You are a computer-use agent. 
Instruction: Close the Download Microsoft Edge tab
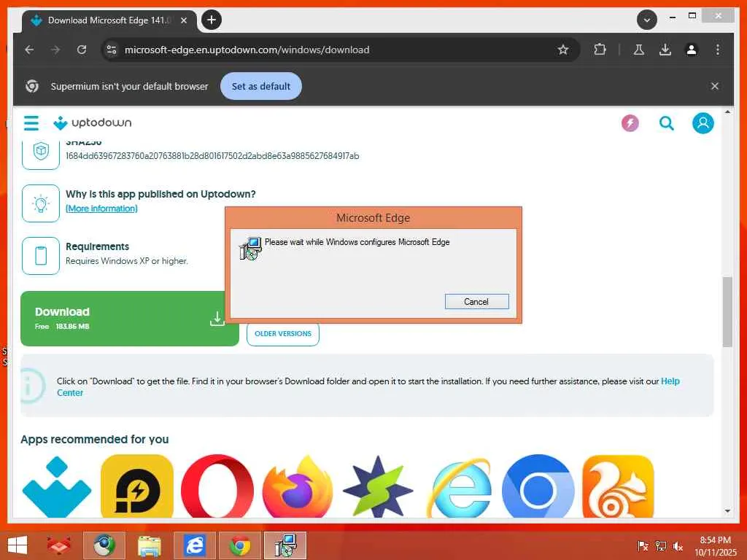click(x=184, y=20)
